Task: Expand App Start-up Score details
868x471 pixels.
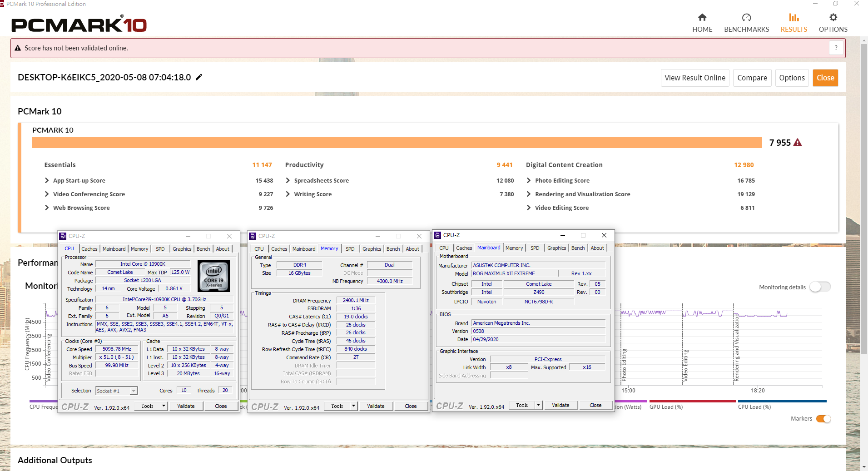Action: tap(47, 180)
